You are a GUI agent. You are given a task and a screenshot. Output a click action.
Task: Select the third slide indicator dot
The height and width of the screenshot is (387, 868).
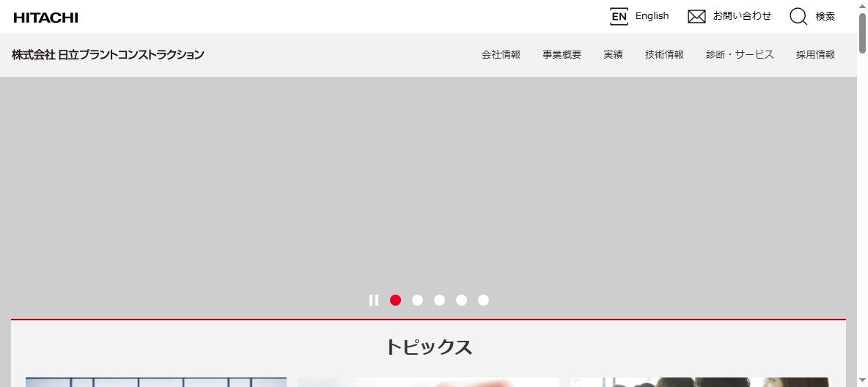[440, 300]
